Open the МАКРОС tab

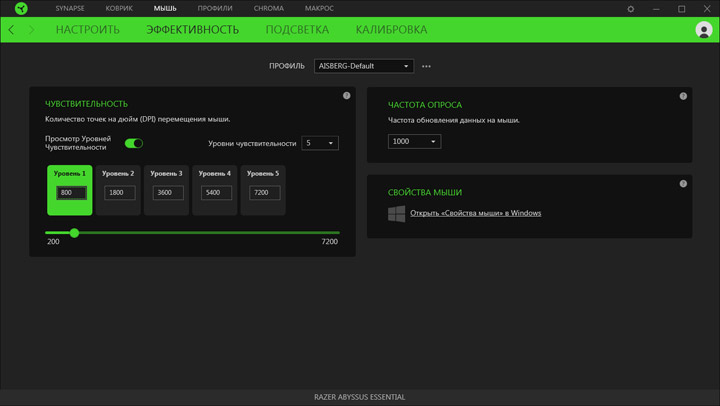[x=319, y=8]
